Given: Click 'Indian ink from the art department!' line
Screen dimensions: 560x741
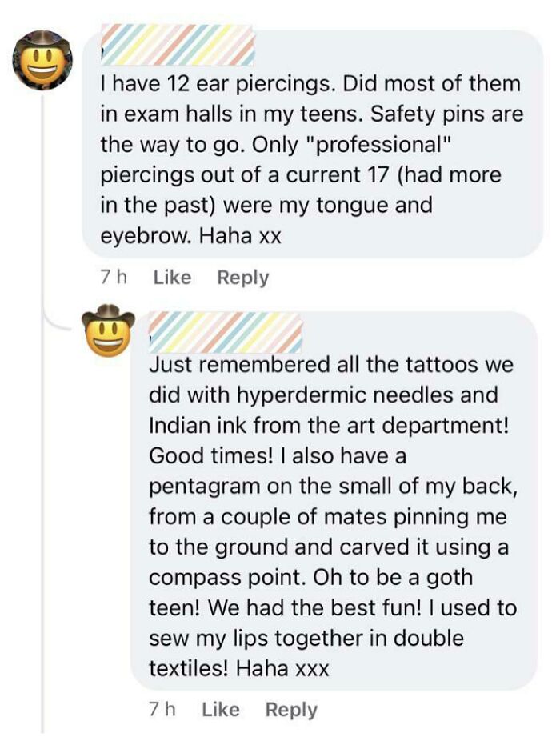Looking at the screenshot, I should (329, 426).
